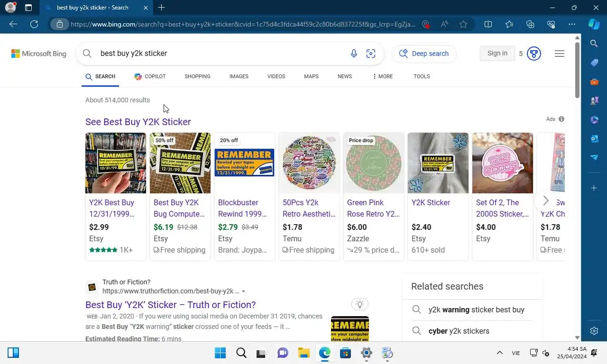Open sidebar Shopping tag icon
Screen dimensions: 607x364
(x=594, y=63)
